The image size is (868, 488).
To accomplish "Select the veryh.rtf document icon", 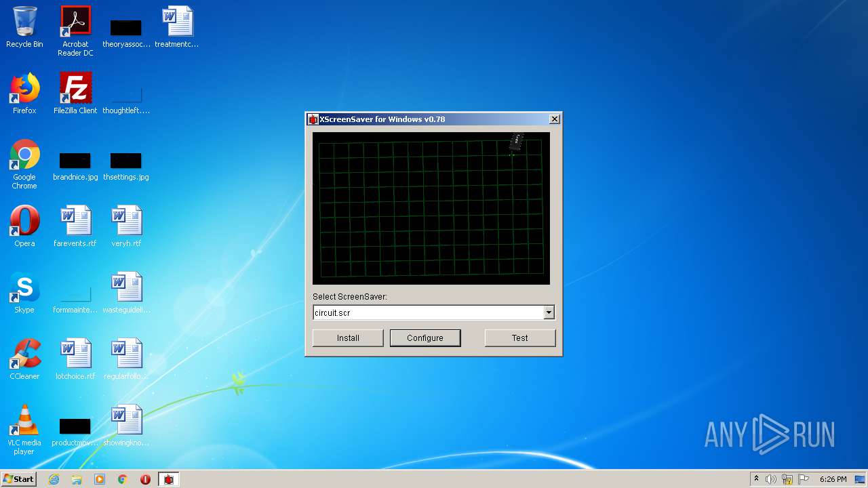I will click(x=126, y=226).
